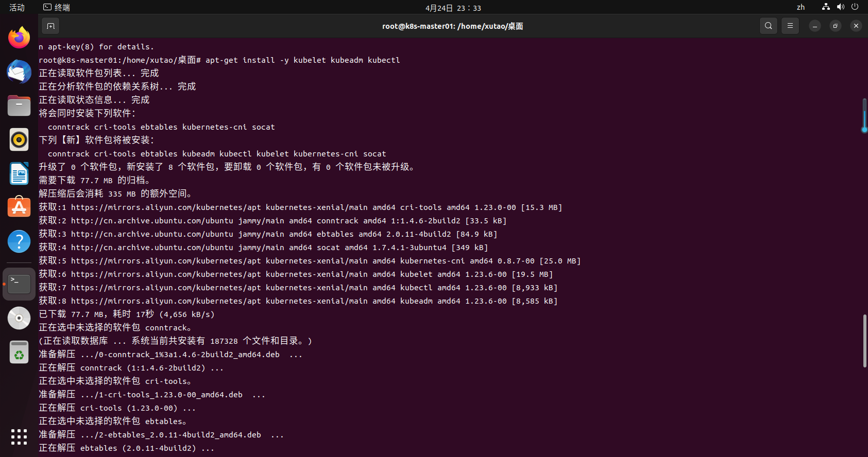Image resolution: width=868 pixels, height=457 pixels.
Task: Click the 187328 files database line
Action: 175,341
